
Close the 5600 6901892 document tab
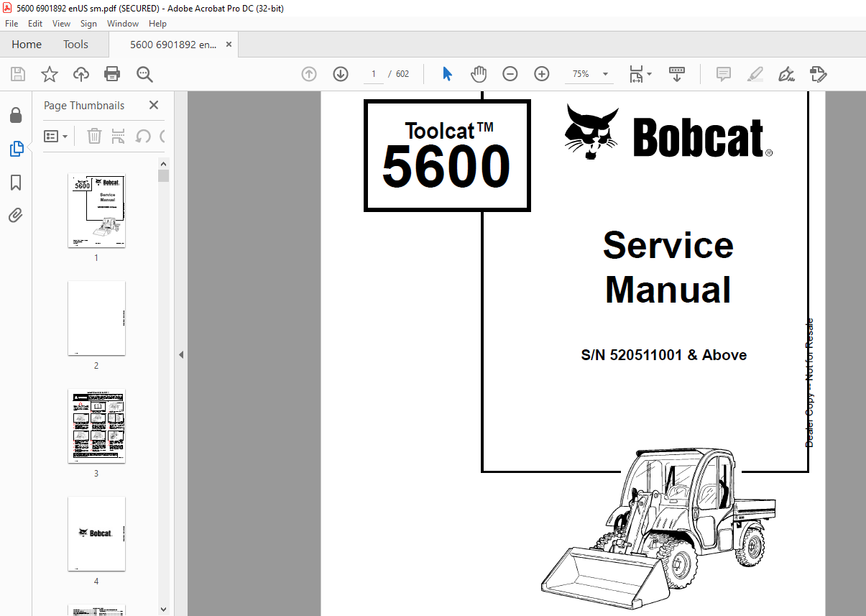pyautogui.click(x=229, y=45)
